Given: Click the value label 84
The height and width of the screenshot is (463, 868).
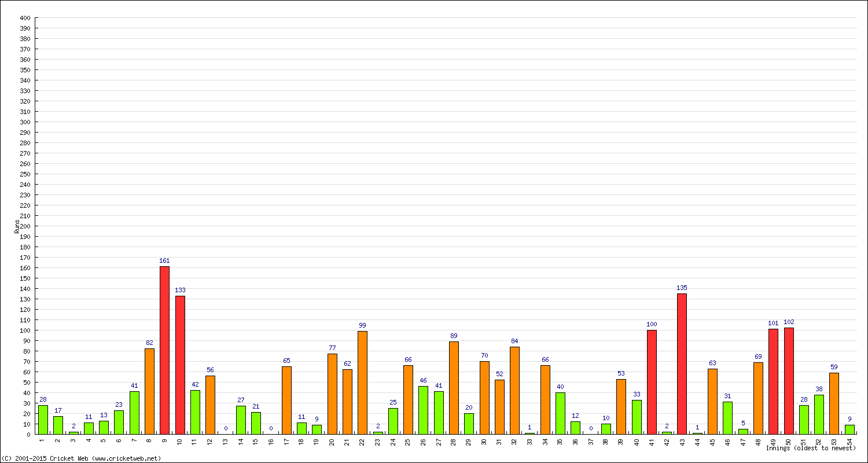Looking at the screenshot, I should pyautogui.click(x=514, y=341).
